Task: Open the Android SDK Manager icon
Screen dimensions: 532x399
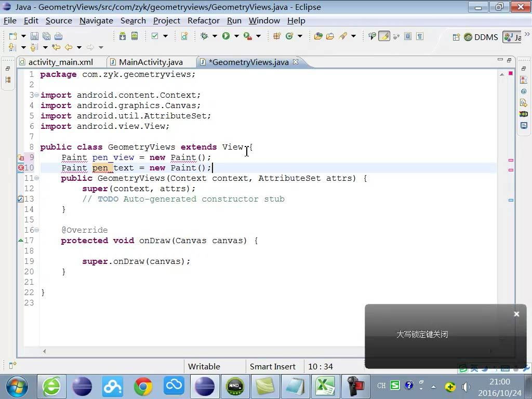Action: (x=123, y=36)
